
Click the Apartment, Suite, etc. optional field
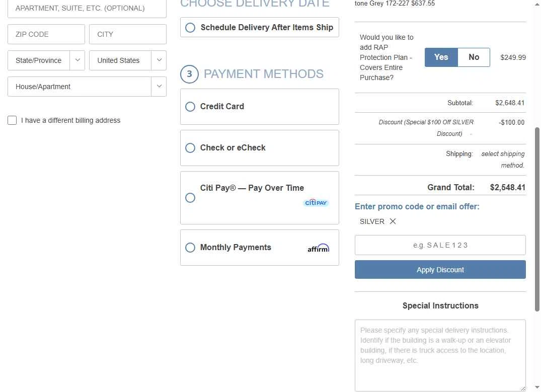(87, 8)
